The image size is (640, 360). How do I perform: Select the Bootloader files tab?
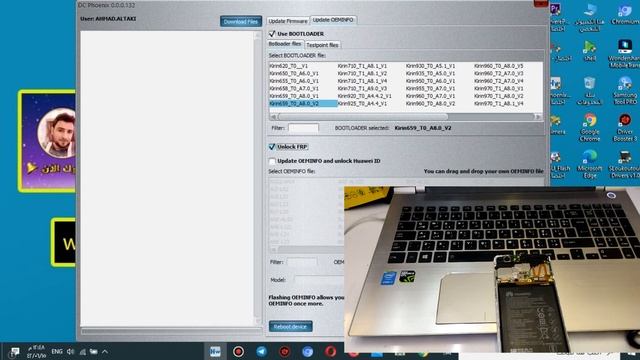click(x=285, y=44)
